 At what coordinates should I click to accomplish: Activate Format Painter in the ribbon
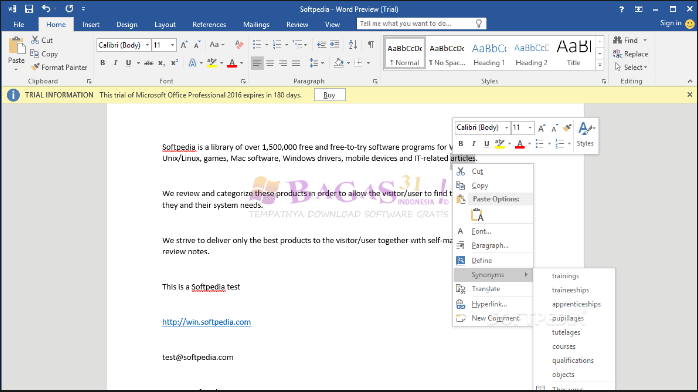pyautogui.click(x=59, y=67)
